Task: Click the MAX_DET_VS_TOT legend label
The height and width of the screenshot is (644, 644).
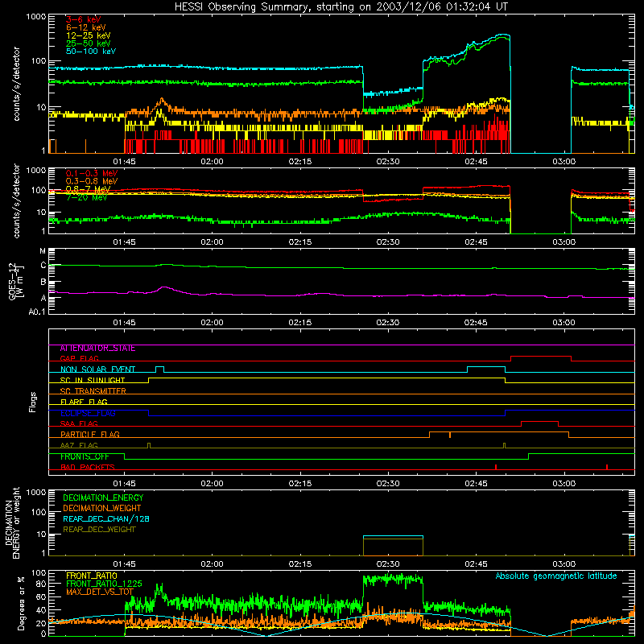Action: pyautogui.click(x=100, y=592)
